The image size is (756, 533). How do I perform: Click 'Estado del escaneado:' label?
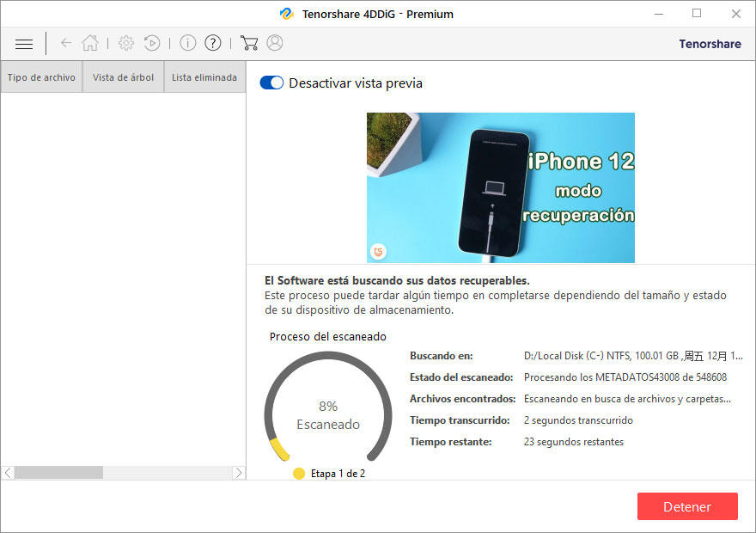pyautogui.click(x=461, y=377)
